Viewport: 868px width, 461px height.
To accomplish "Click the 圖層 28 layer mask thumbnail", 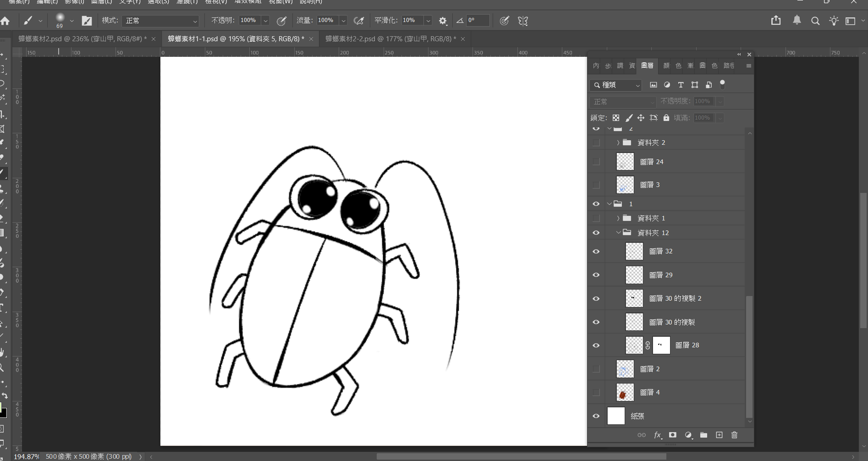I will click(x=661, y=345).
